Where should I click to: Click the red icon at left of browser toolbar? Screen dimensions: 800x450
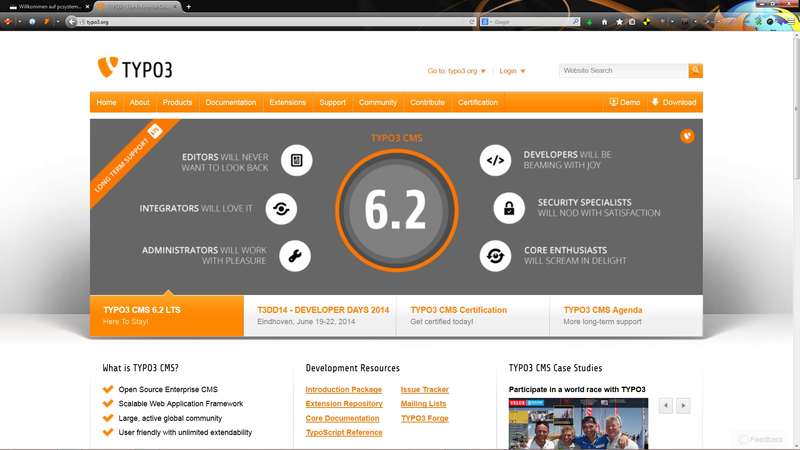(8, 22)
